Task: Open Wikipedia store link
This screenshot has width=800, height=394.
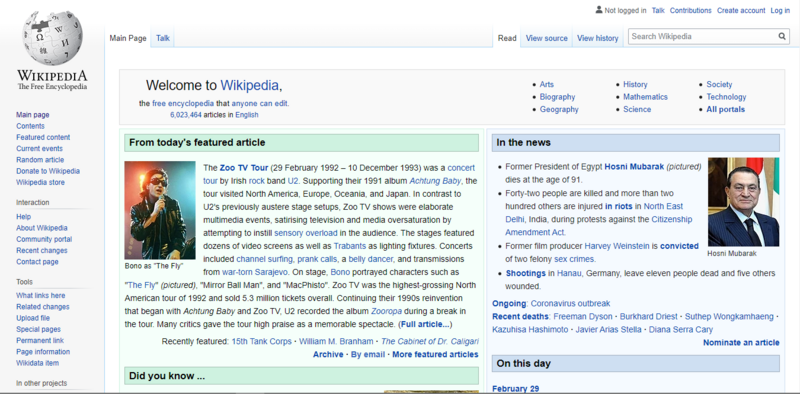Action: click(40, 182)
